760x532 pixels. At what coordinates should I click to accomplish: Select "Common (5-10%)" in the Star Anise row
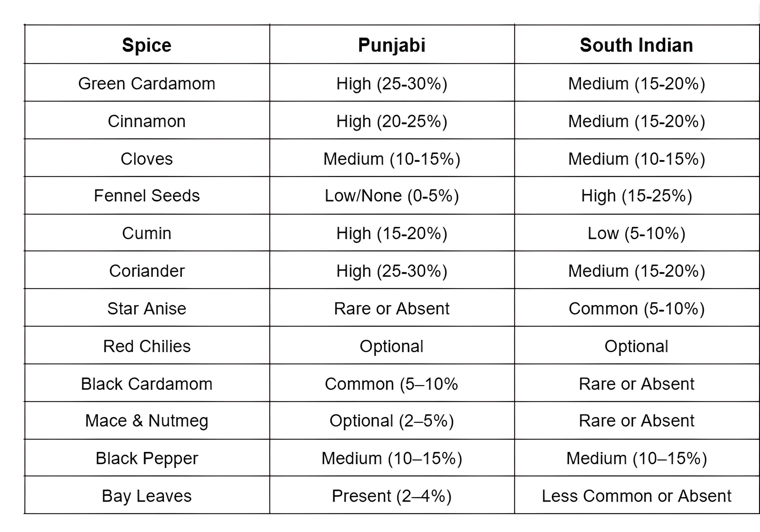pos(636,309)
